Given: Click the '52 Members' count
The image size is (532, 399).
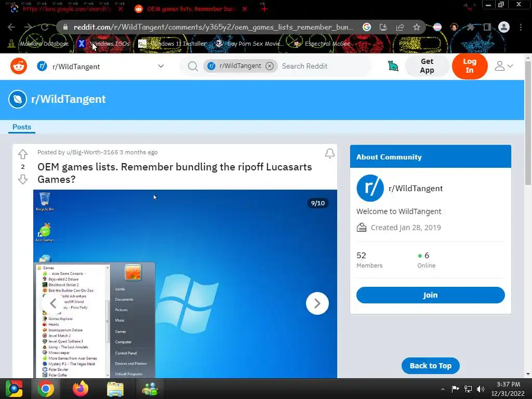Looking at the screenshot, I should point(369,260).
